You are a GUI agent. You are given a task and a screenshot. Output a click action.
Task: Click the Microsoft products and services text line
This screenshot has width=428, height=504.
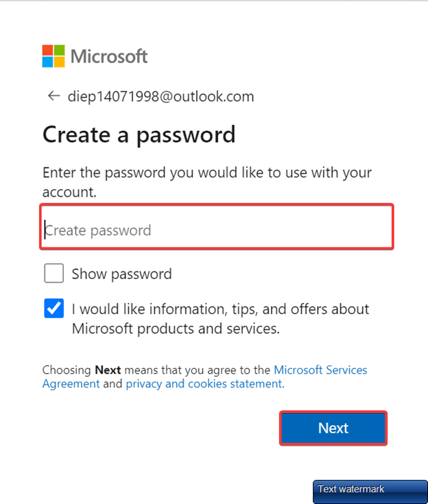[x=176, y=328]
